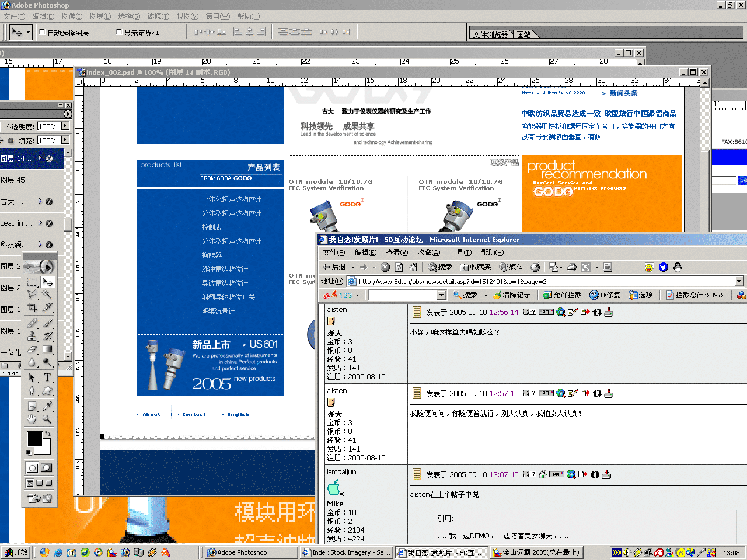This screenshot has width=747, height=560.
Task: Select the Eraser tool
Action: [32, 349]
